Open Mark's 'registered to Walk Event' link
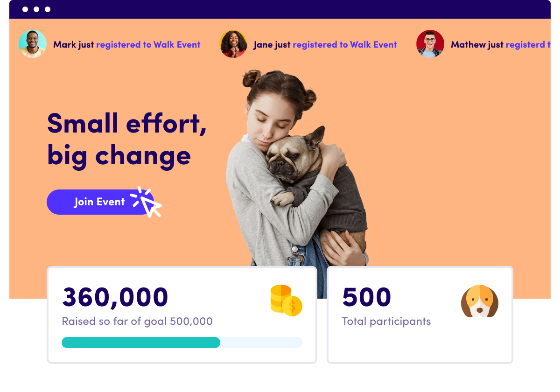The width and height of the screenshot is (560, 392). pos(148,45)
